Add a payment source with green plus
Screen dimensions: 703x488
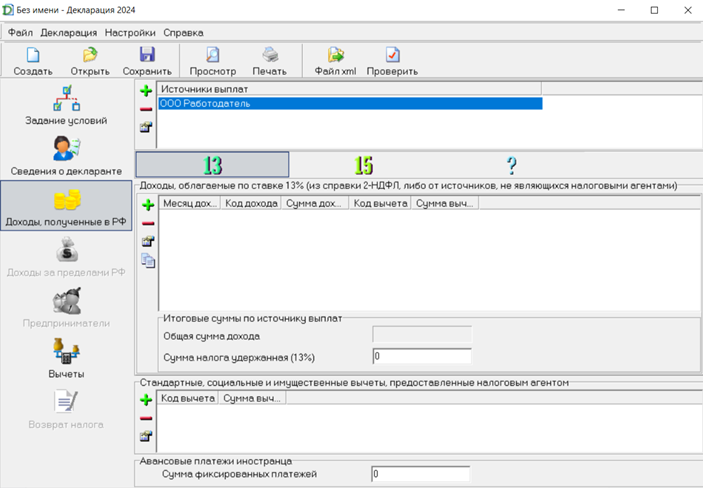pyautogui.click(x=146, y=90)
